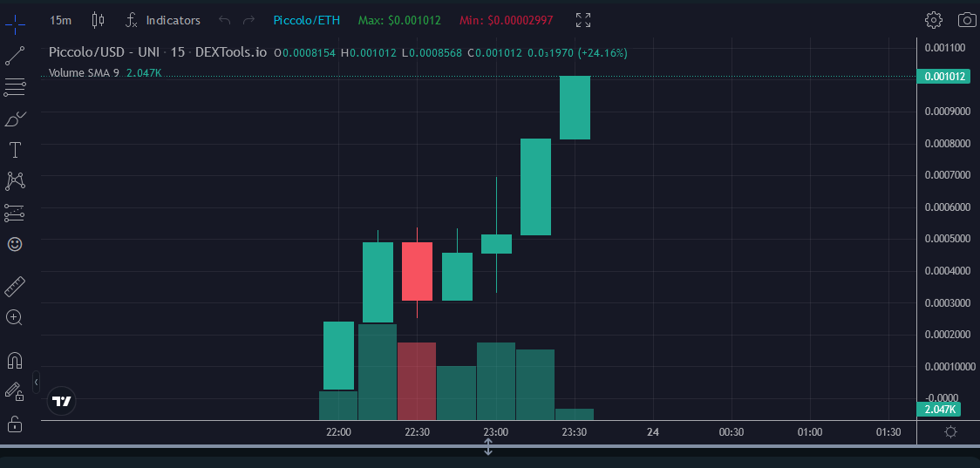Open the emoji icons tool
Image resolution: width=980 pixels, height=468 pixels.
point(15,244)
